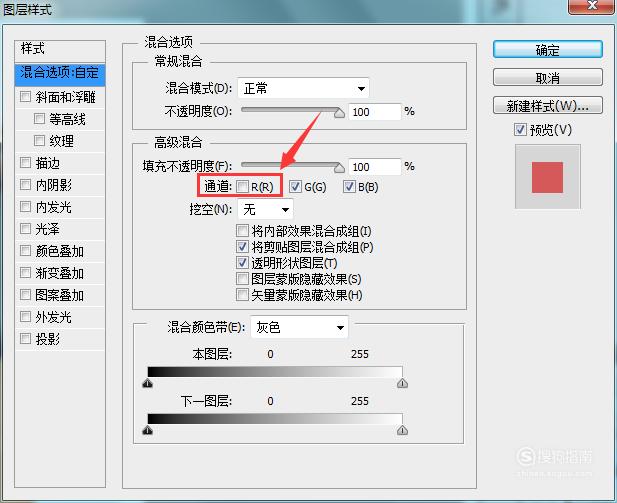Viewport: 617px width, 503px height.
Task: Open the 混合颜色带 dropdown showing 灰色
Action: pyautogui.click(x=299, y=327)
